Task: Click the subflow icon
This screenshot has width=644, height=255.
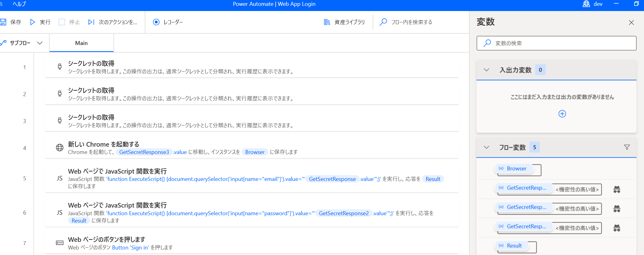Action: pyautogui.click(x=3, y=43)
